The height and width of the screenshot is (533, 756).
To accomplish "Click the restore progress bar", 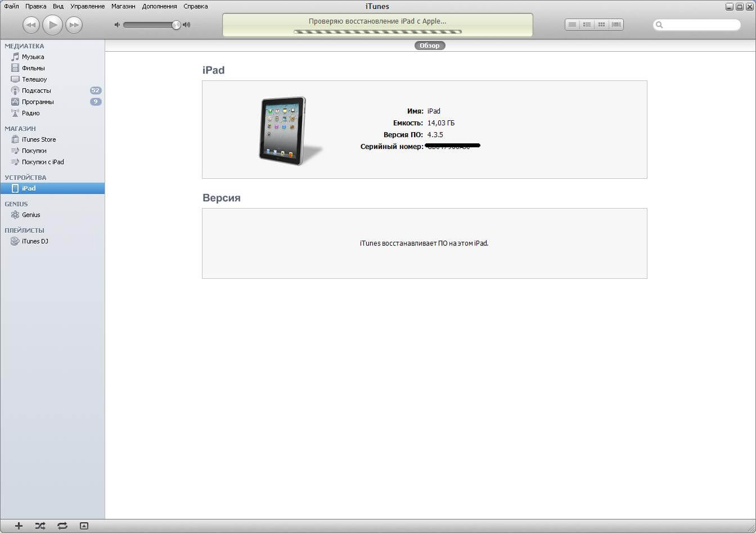I will (377, 31).
